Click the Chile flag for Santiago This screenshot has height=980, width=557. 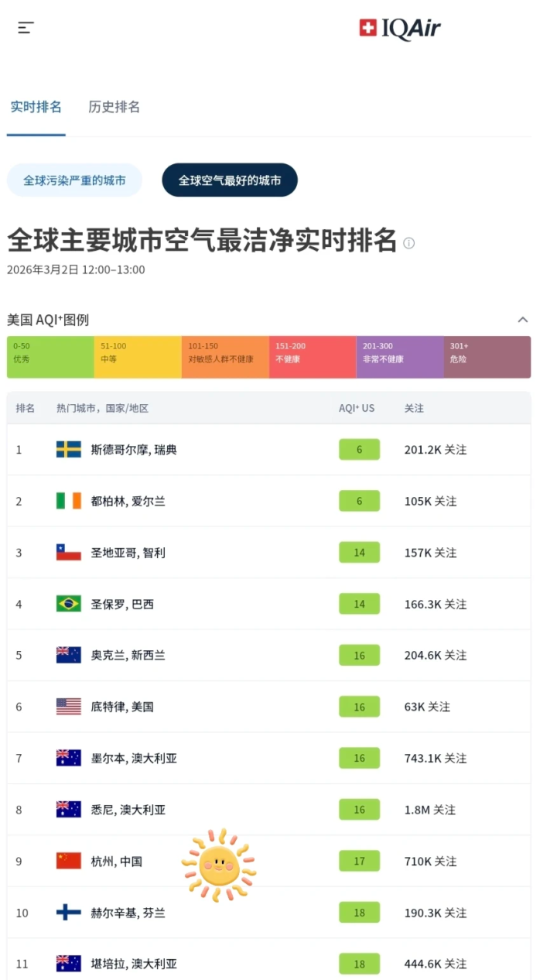click(69, 552)
